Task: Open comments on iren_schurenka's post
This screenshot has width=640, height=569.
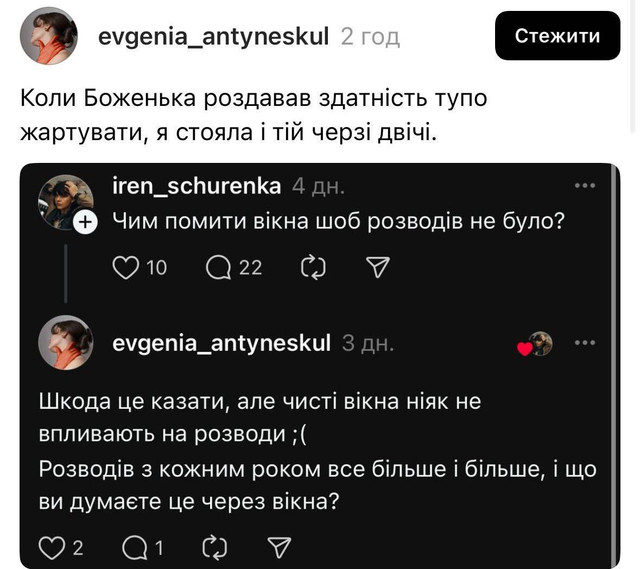Action: [x=220, y=267]
